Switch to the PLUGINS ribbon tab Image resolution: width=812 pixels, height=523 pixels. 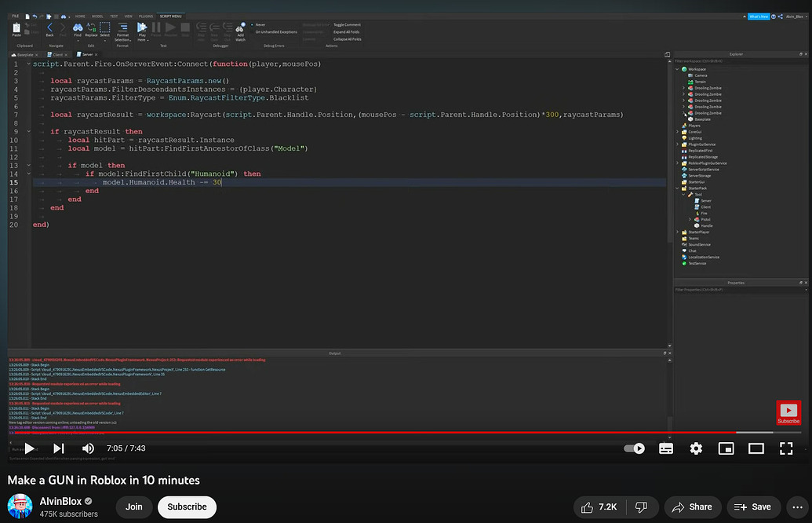point(146,16)
